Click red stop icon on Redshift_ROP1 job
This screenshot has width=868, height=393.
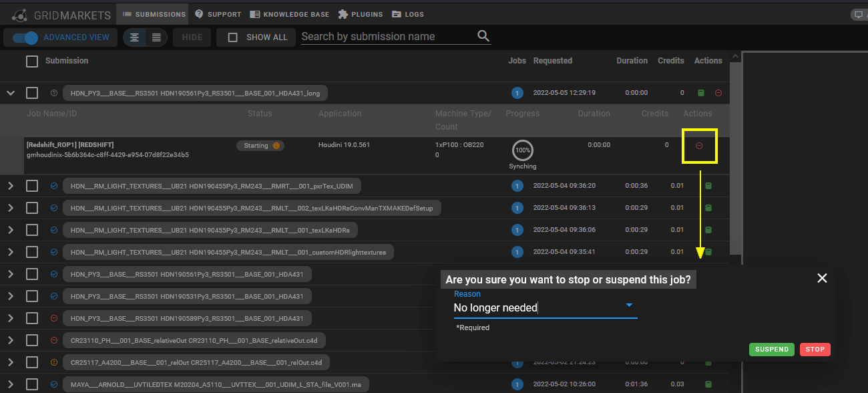pos(699,145)
